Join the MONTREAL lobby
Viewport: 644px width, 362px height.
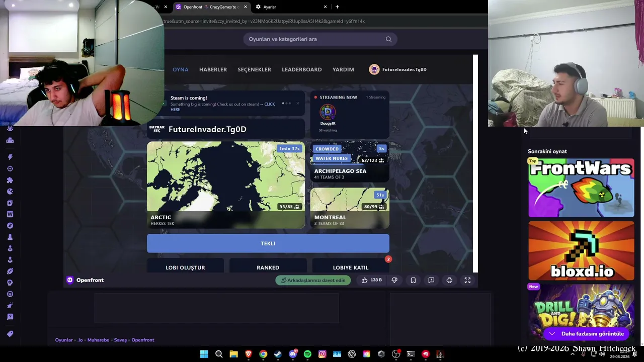point(350,208)
